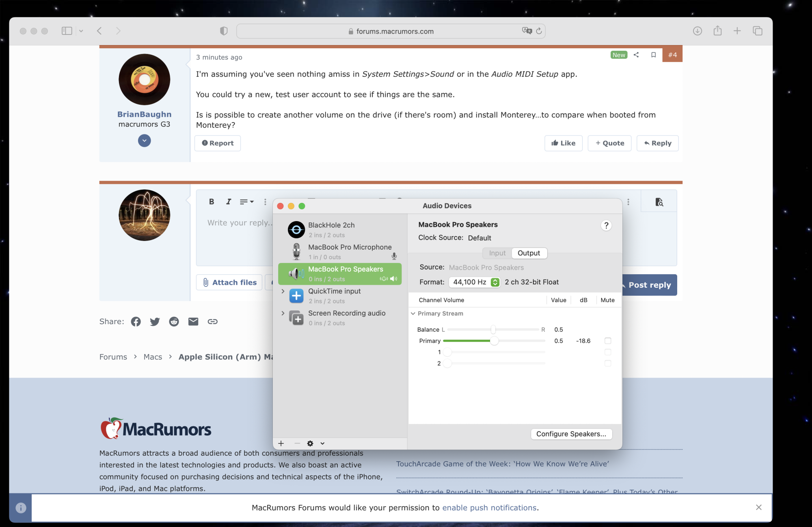This screenshot has height=527, width=812.
Task: Click Post reply button
Action: coord(649,285)
